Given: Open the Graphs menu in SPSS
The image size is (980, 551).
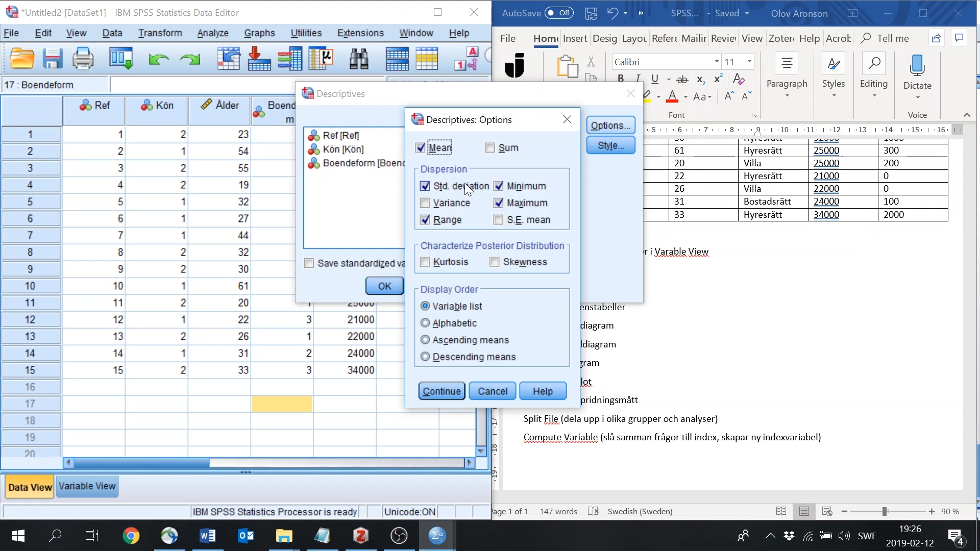Looking at the screenshot, I should (259, 33).
